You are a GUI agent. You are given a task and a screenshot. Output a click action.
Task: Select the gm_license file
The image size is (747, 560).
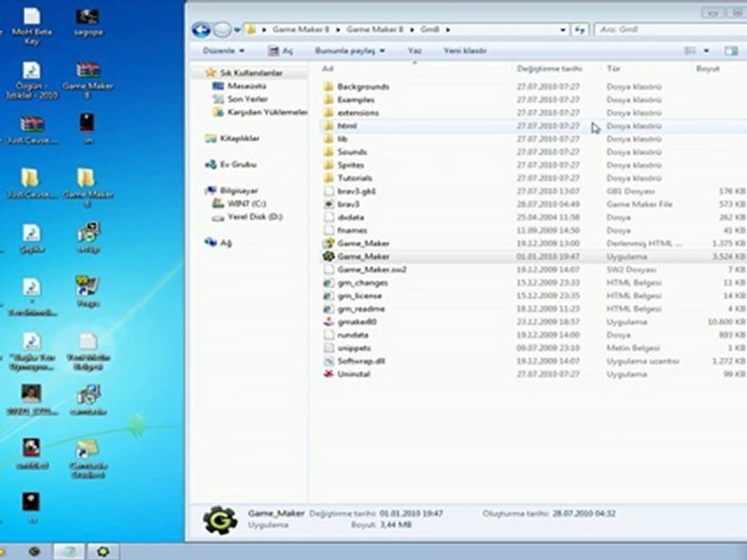click(x=359, y=296)
